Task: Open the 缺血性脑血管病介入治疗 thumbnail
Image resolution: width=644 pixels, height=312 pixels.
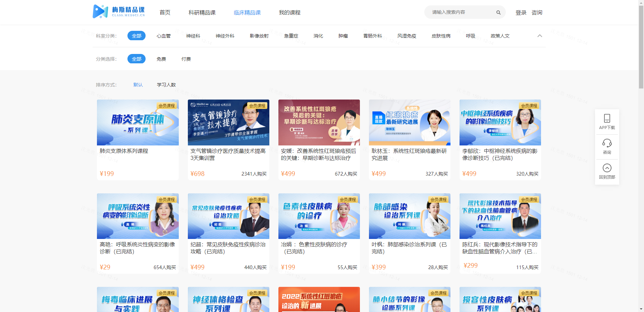Action: point(500,216)
